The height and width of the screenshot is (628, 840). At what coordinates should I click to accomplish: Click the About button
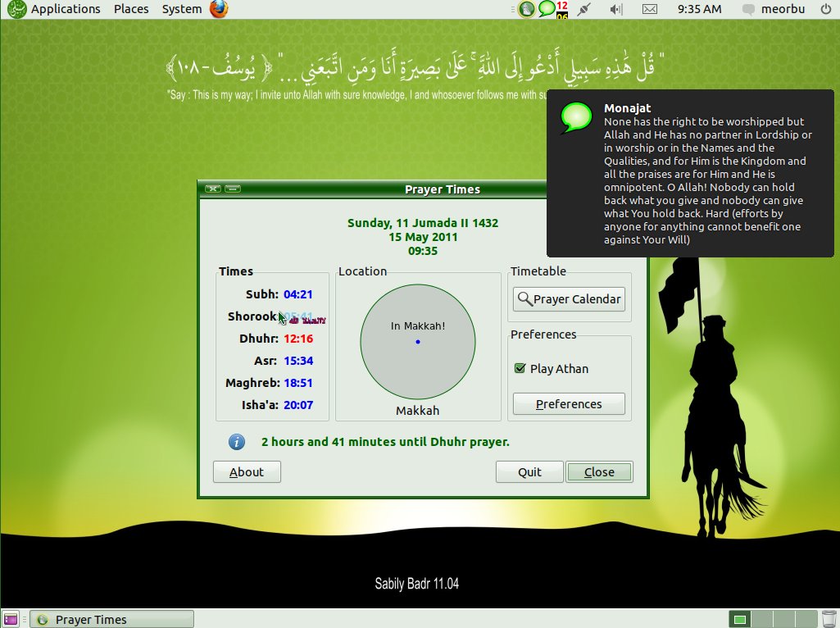point(247,471)
